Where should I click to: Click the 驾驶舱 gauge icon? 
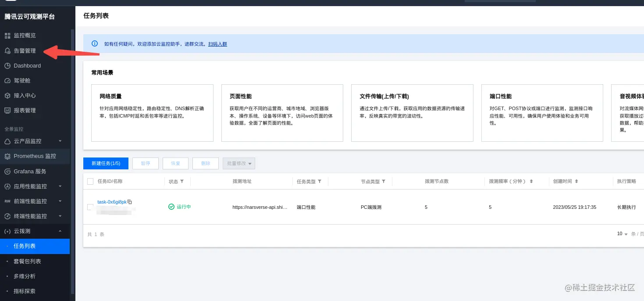click(x=7, y=81)
